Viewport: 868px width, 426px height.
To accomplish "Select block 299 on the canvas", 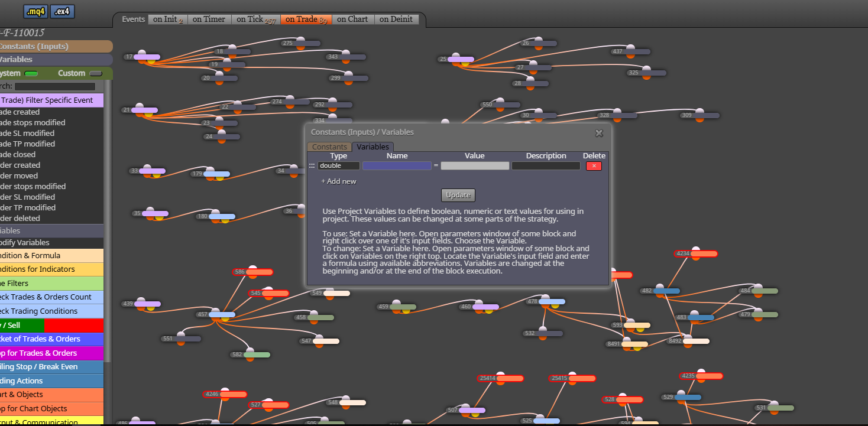I will (348, 78).
